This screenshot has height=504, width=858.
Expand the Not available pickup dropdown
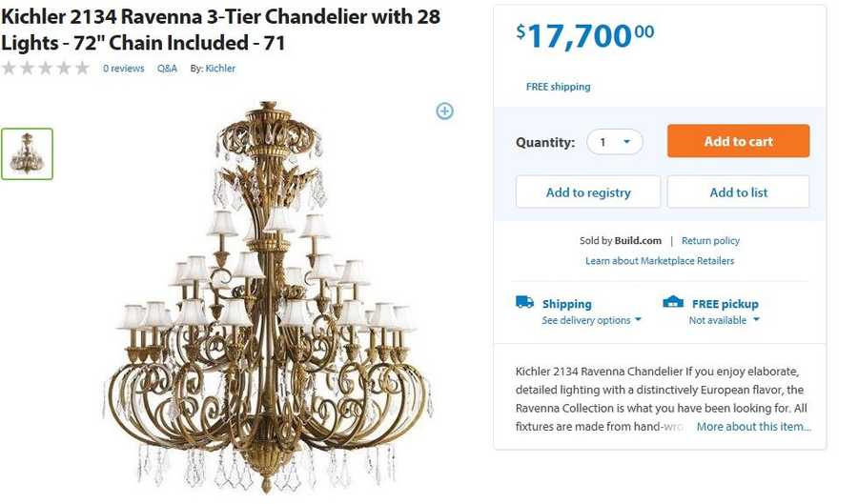tap(724, 320)
